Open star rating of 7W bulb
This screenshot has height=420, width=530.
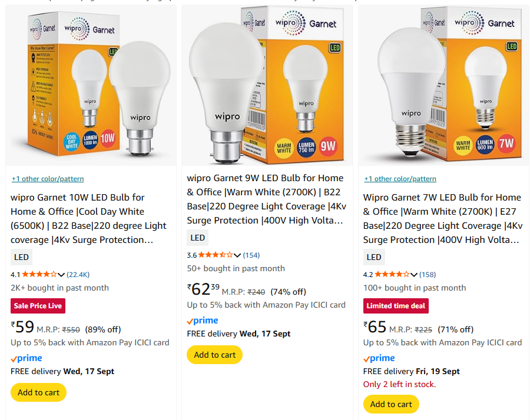392,274
